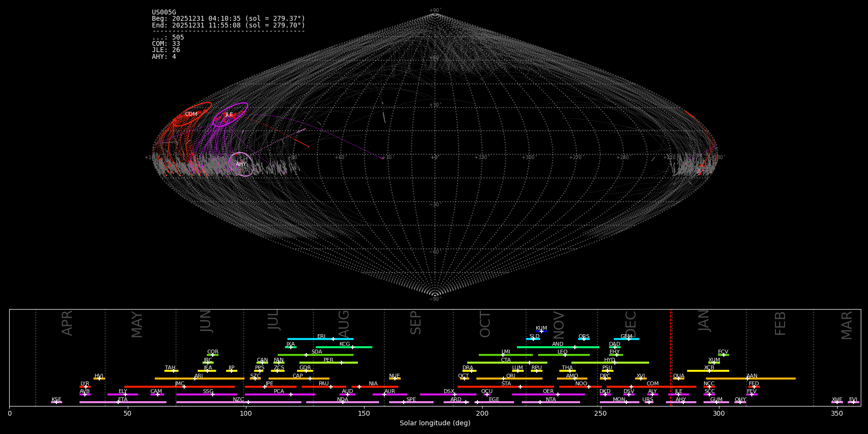Click the EVI shower label in the timeline
Viewport: 868px width, 434px height.
point(853,400)
